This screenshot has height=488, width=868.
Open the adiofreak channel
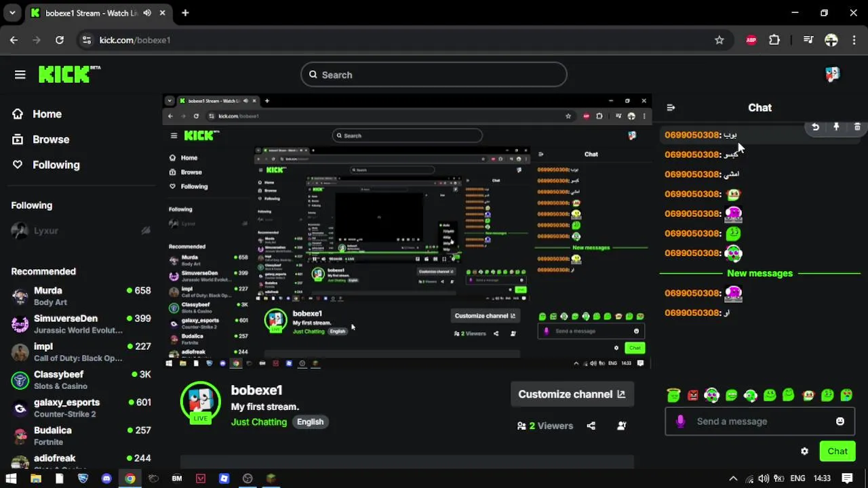81,460
